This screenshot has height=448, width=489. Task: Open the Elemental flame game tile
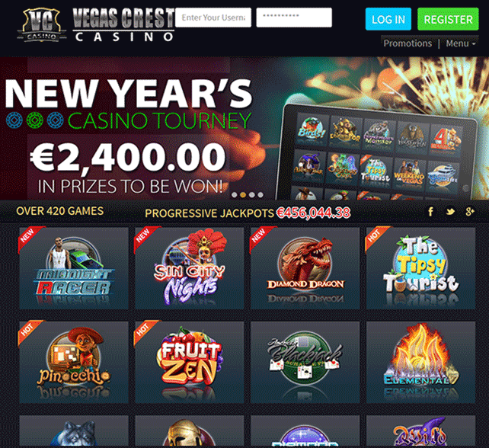point(420,362)
